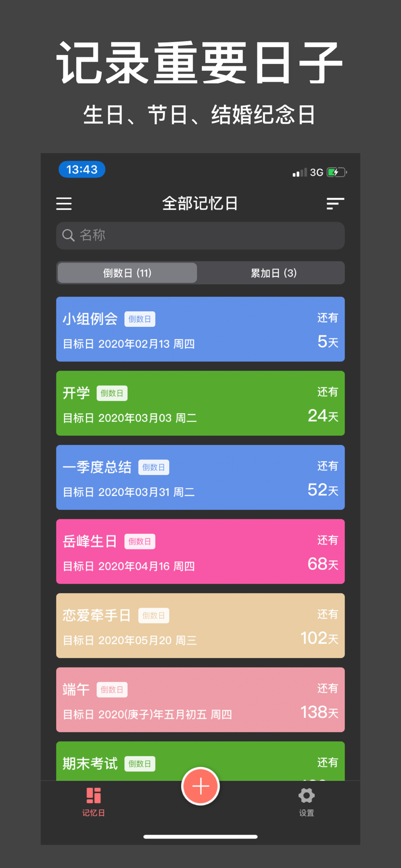Screen dimensions: 401x868
Task: Open the 开学 countdown card
Action: click(200, 403)
